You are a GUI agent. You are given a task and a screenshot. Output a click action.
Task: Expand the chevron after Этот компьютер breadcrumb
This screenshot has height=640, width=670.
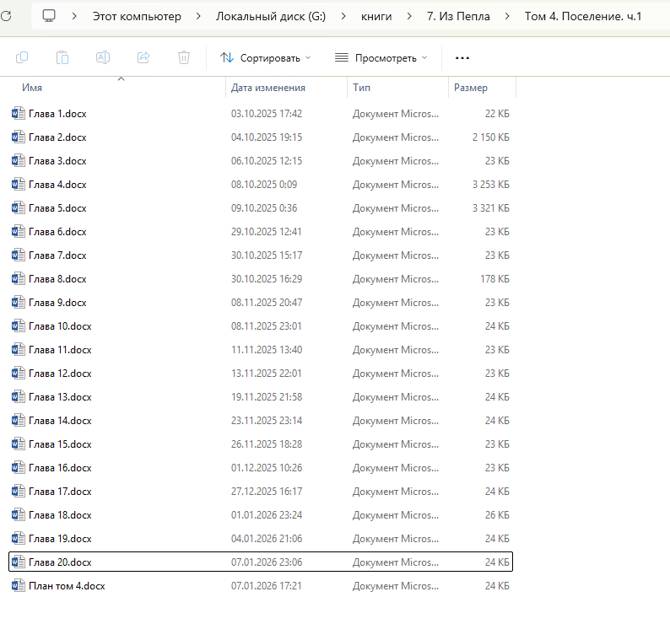click(x=198, y=17)
